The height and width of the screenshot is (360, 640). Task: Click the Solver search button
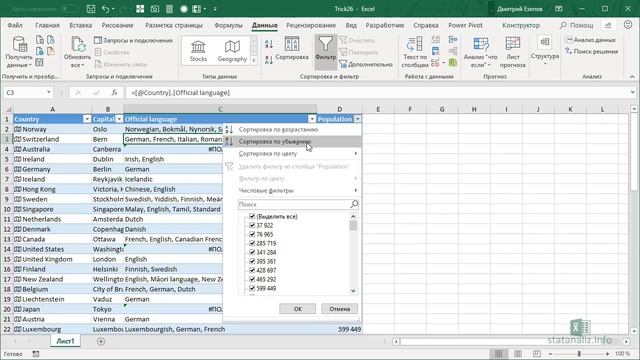coord(591,51)
